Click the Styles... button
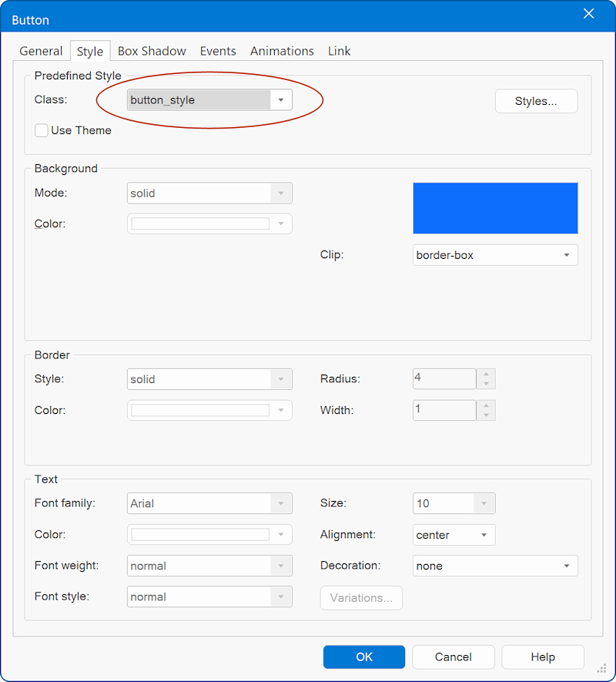This screenshot has width=616, height=682. [535, 102]
